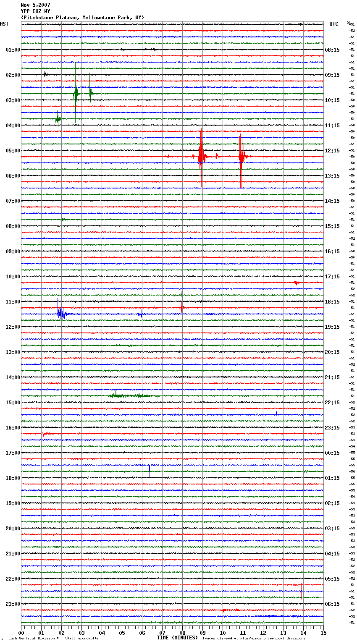This screenshot has height=644, width=357.
Task: Click the '03:00' MST time label
Action: click(13, 100)
